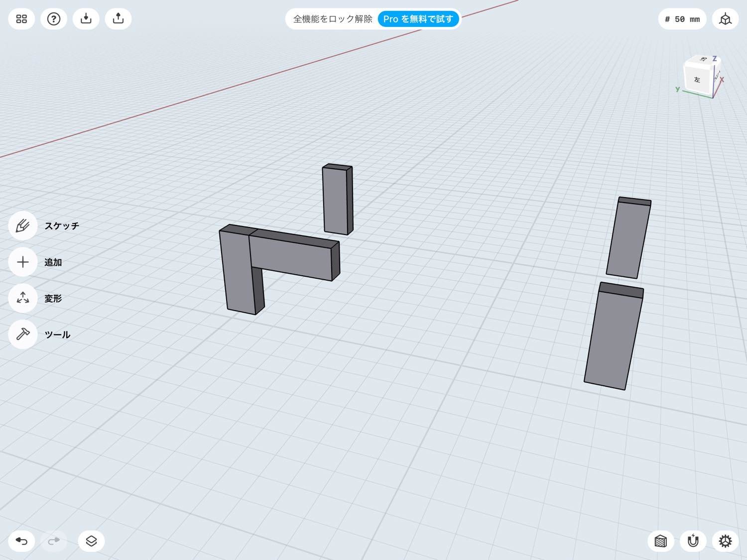Open the 50 mm grid size setting
The height and width of the screenshot is (560, 747).
(682, 19)
